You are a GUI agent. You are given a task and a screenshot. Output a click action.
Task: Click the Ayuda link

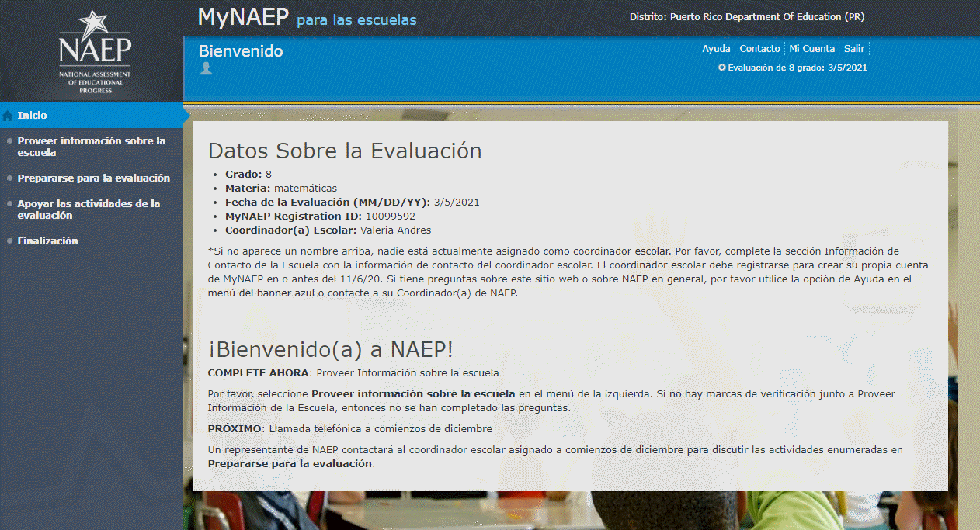coord(716,48)
